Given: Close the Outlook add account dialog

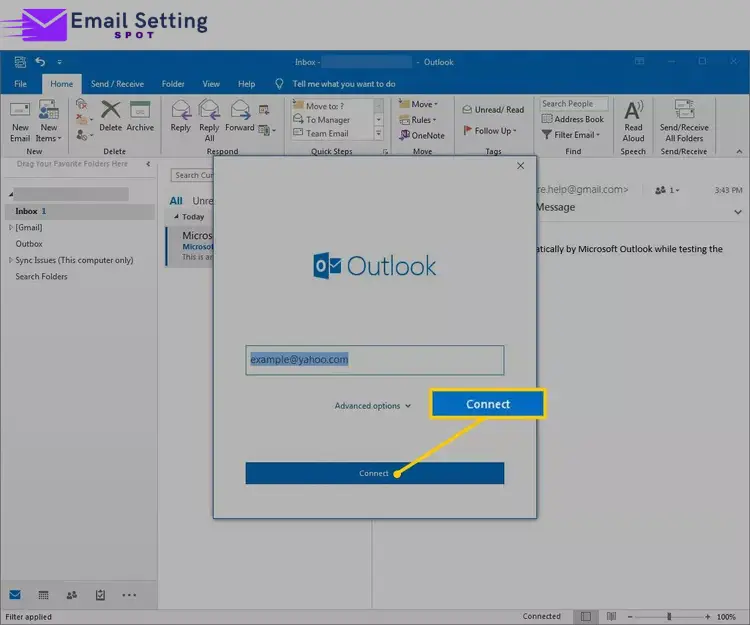Looking at the screenshot, I should coord(520,165).
